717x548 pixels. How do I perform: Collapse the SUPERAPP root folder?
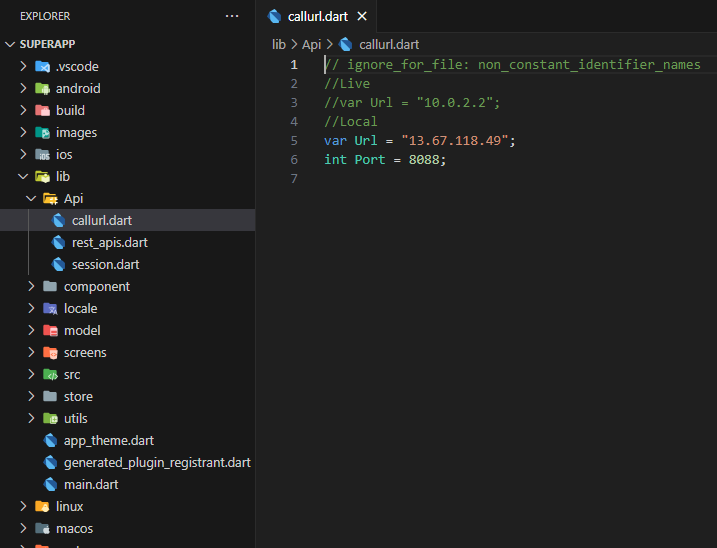click(x=11, y=45)
